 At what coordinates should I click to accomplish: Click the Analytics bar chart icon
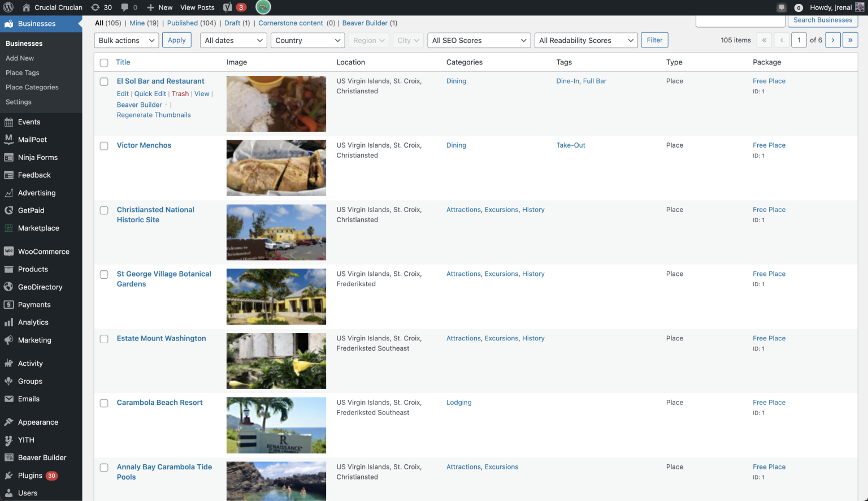8,322
